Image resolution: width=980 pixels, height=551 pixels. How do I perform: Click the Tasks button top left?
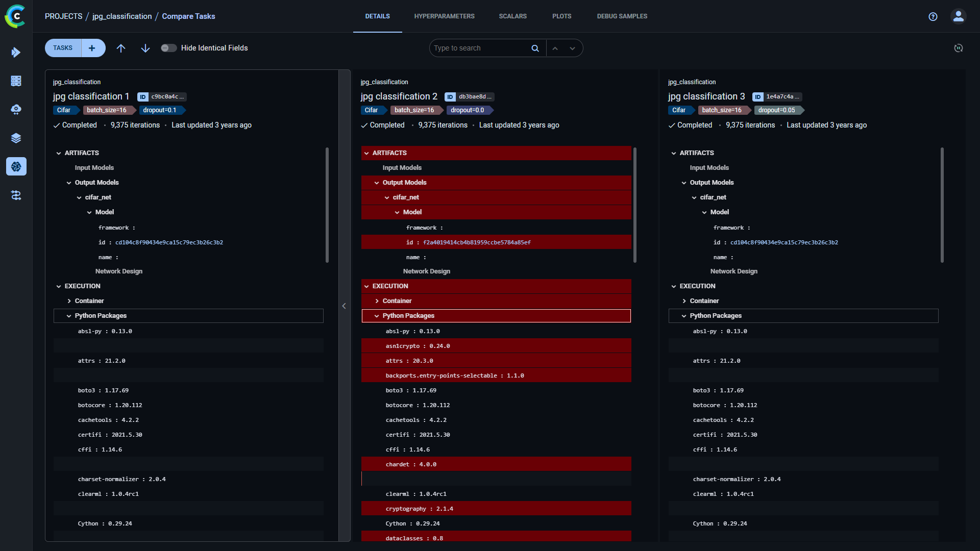click(63, 48)
